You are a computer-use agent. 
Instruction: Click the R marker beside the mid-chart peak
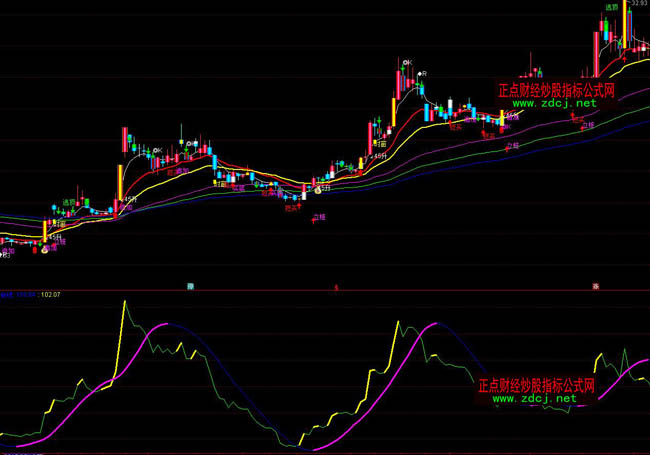tap(424, 74)
